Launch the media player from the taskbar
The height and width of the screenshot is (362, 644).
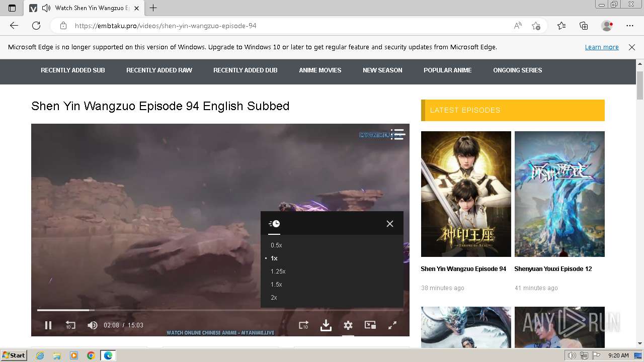point(74,355)
